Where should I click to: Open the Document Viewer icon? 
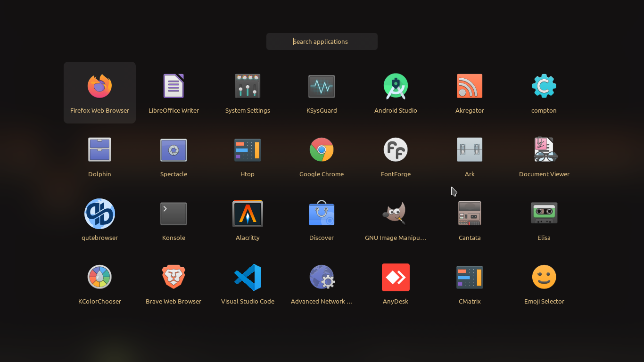click(545, 150)
